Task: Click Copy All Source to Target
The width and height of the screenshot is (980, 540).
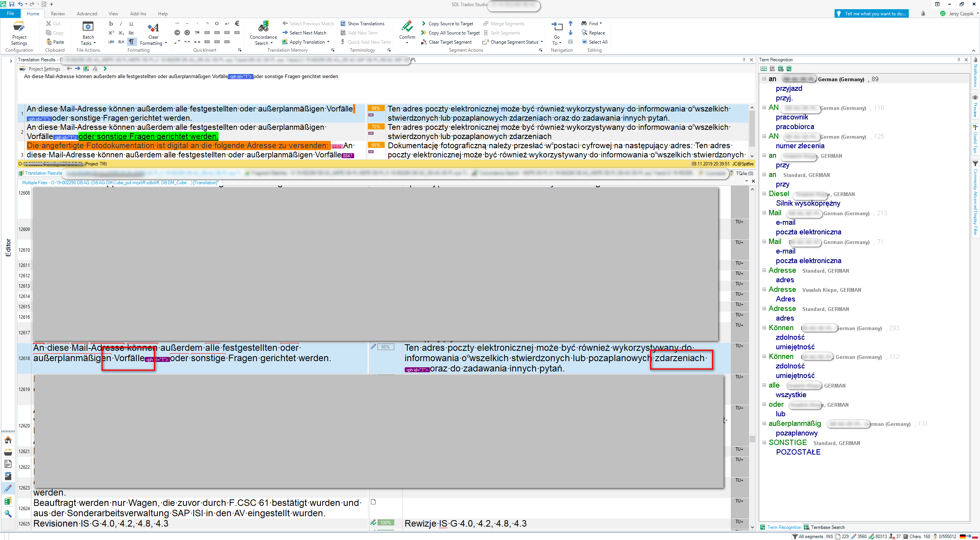Action: coord(450,33)
